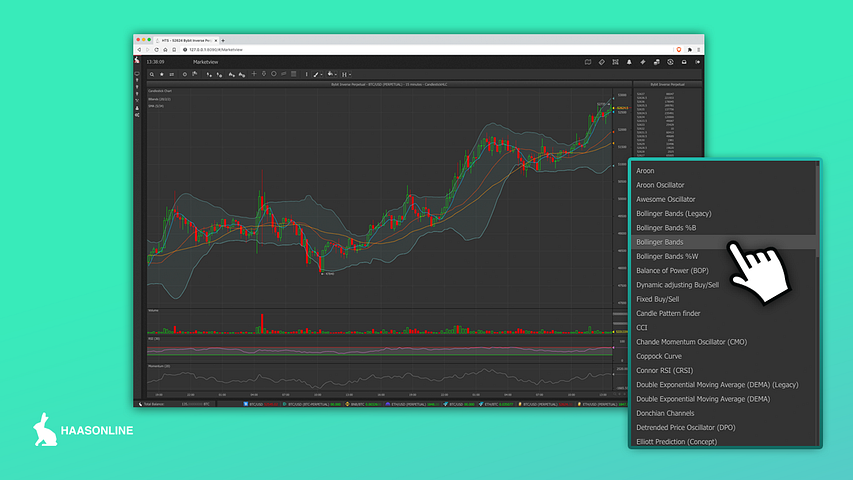Image resolution: width=853 pixels, height=480 pixels.
Task: Choose Donchian Channels indicator
Action: coord(665,413)
